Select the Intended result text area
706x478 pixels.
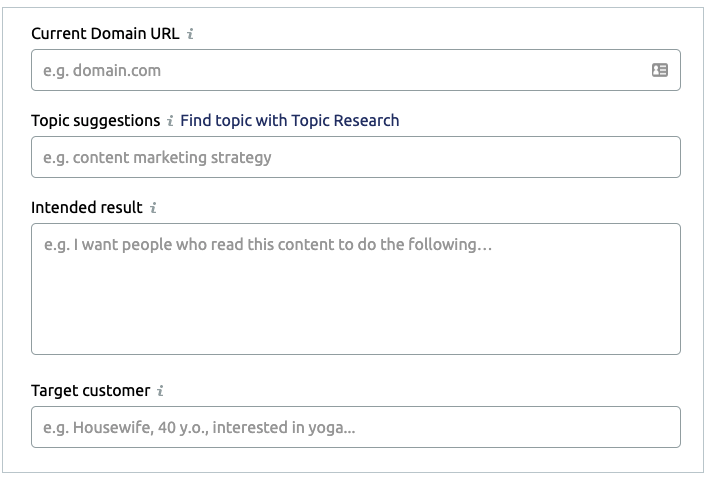point(356,289)
